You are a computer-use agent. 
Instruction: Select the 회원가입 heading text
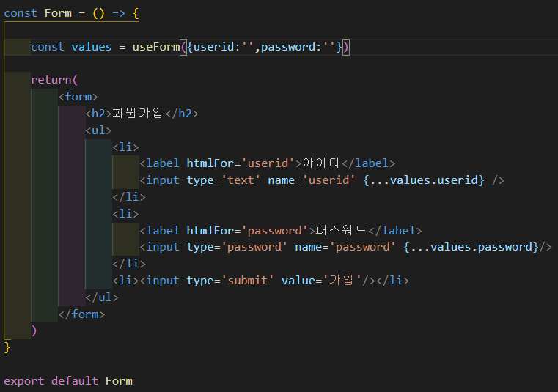[137, 113]
